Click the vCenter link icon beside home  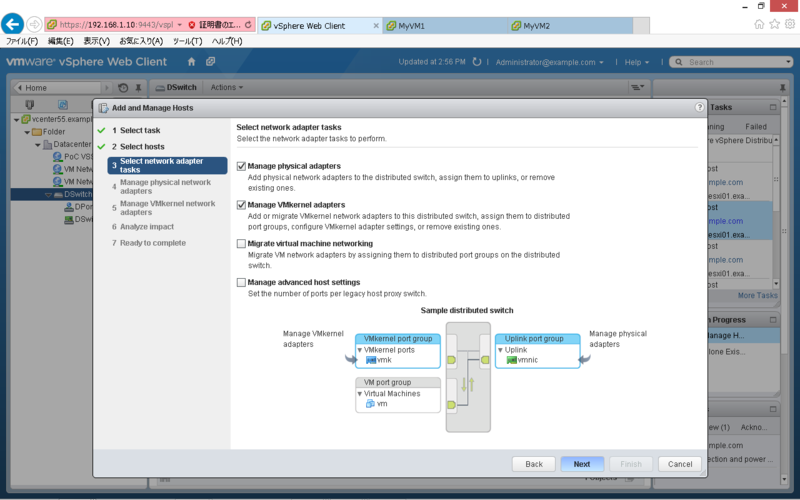pos(210,62)
